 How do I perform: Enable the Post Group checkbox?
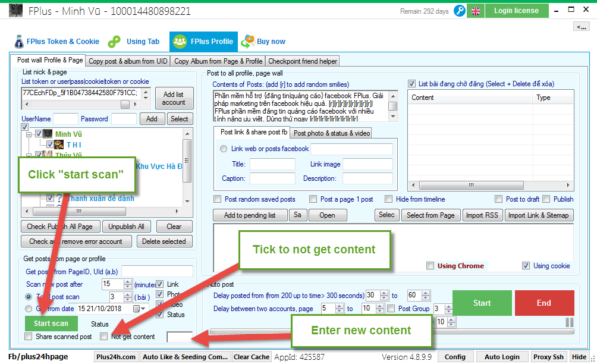391,309
